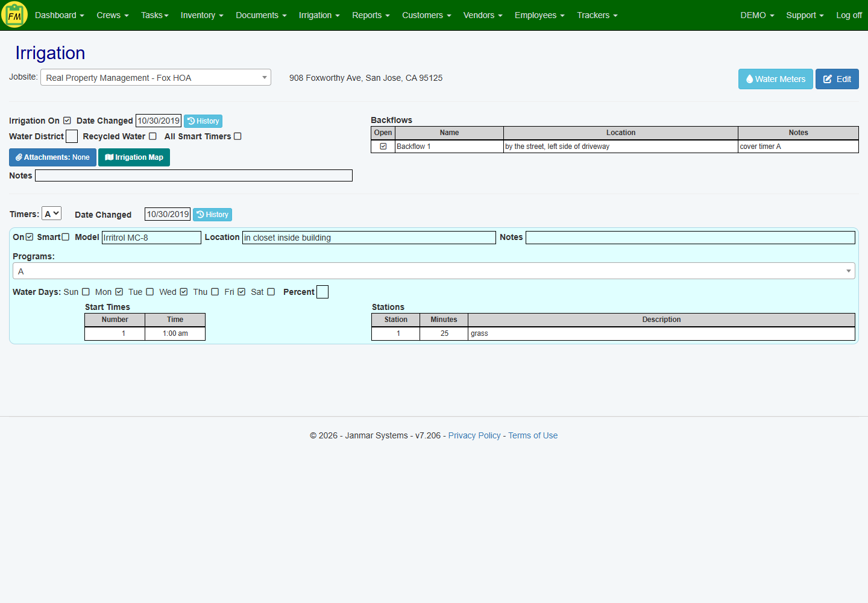Open Irrigation menu in navbar
Viewport: 868px width, 603px height.
point(319,15)
